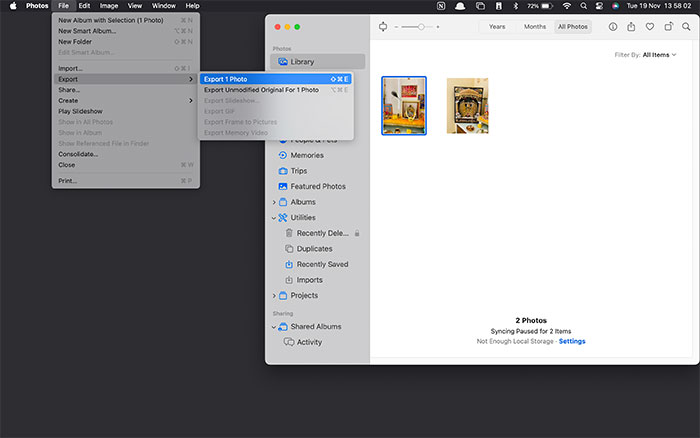
Task: Click the Settings link under sync status
Action: tap(572, 341)
